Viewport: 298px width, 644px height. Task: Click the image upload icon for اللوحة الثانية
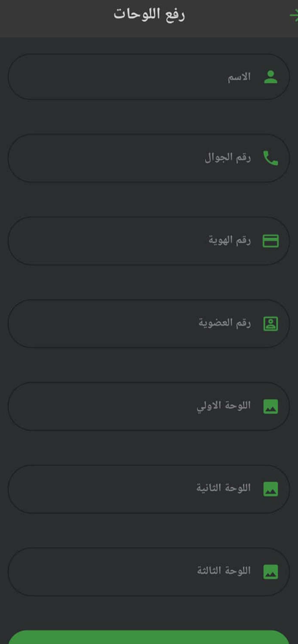point(272,488)
